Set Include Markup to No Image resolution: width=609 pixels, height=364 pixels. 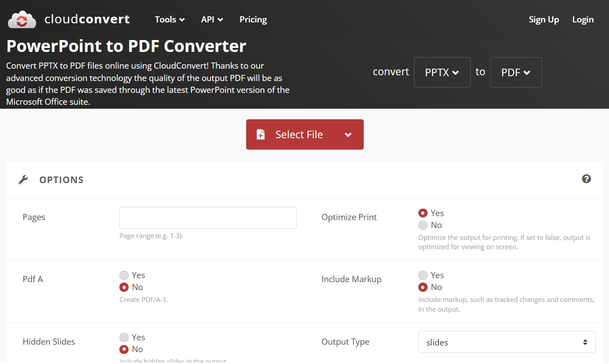click(423, 287)
